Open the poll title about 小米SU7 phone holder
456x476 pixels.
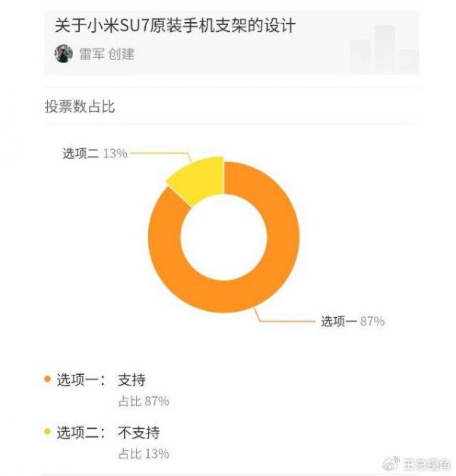click(176, 27)
